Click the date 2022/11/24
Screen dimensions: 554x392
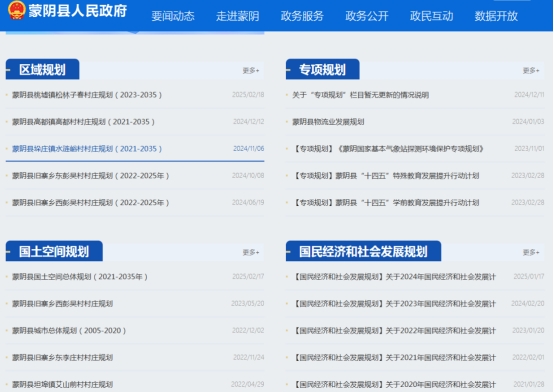[x=248, y=357]
